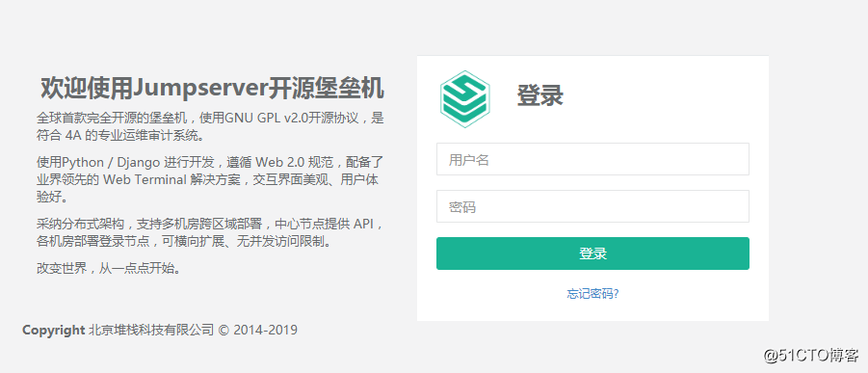Click the 欢迎使用Jumpserver开源堡垒机 heading

[x=212, y=89]
